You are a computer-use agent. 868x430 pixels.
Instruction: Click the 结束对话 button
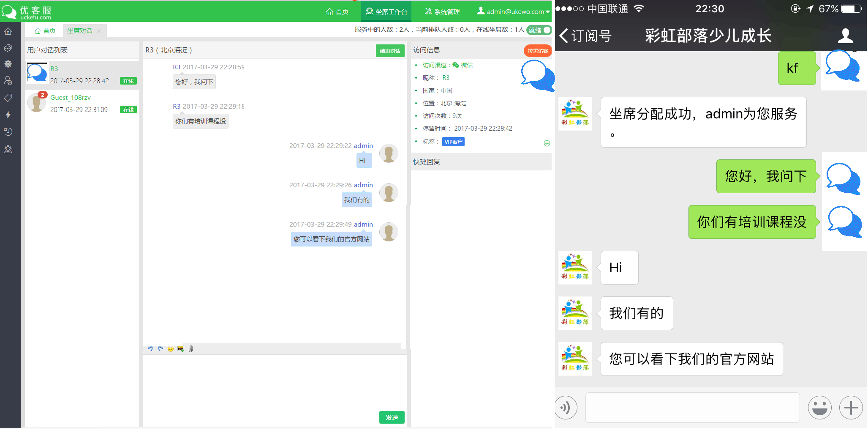coord(390,51)
